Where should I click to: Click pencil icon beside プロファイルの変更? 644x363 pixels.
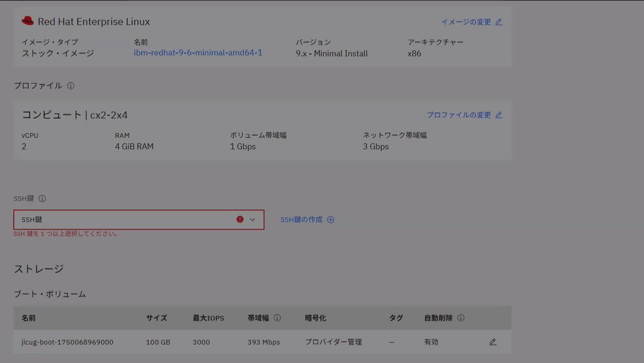tap(499, 115)
